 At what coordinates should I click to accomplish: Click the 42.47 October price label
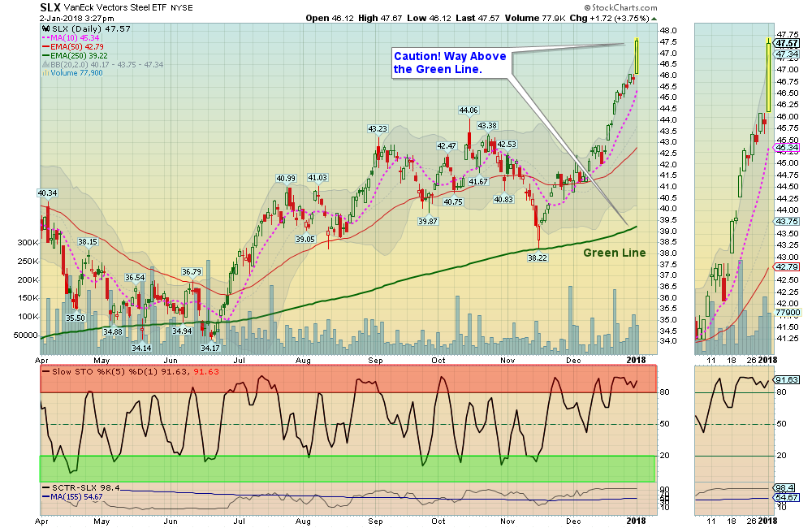click(447, 145)
